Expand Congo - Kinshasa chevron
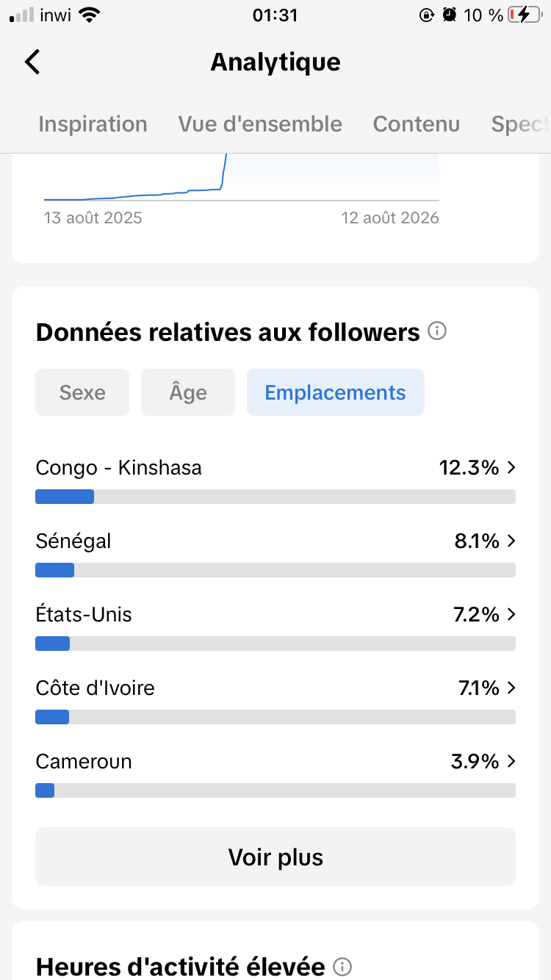This screenshot has height=980, width=551. [511, 467]
